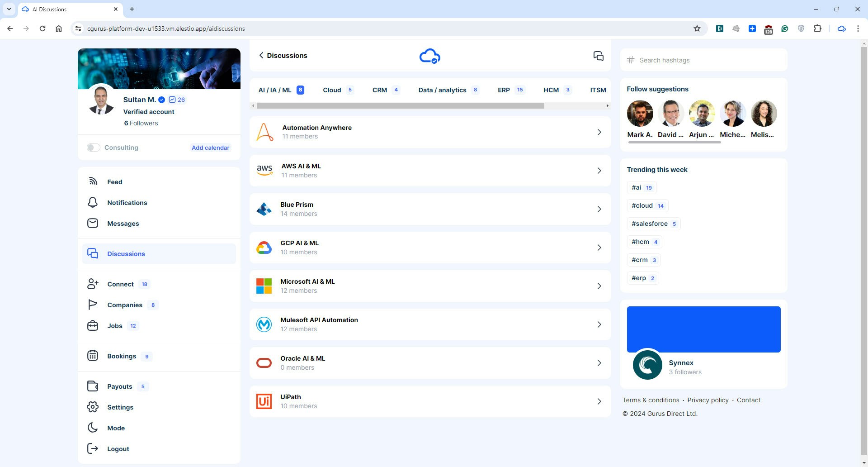The image size is (868, 467).
Task: Expand the Mulesoft API Automation chevron
Action: [x=599, y=324]
